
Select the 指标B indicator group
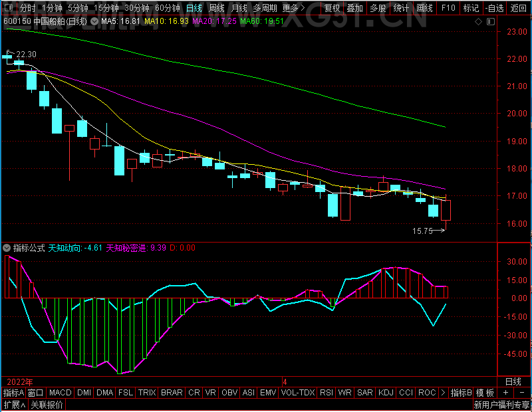click(461, 393)
